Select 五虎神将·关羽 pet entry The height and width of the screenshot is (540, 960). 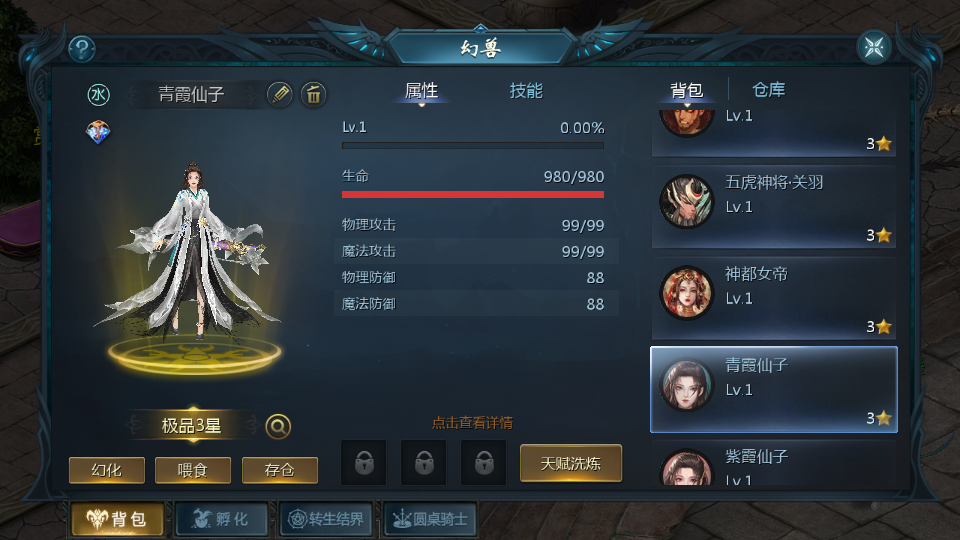774,207
